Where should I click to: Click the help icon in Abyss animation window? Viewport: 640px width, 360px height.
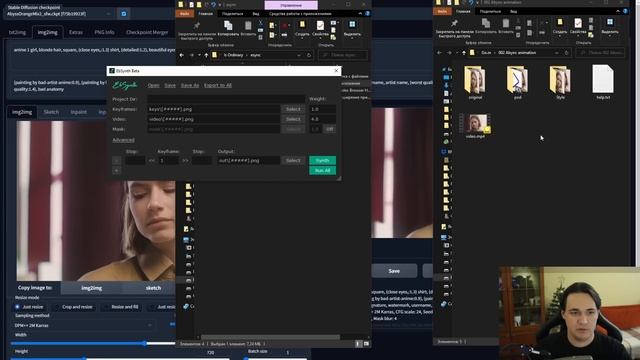(625, 11)
